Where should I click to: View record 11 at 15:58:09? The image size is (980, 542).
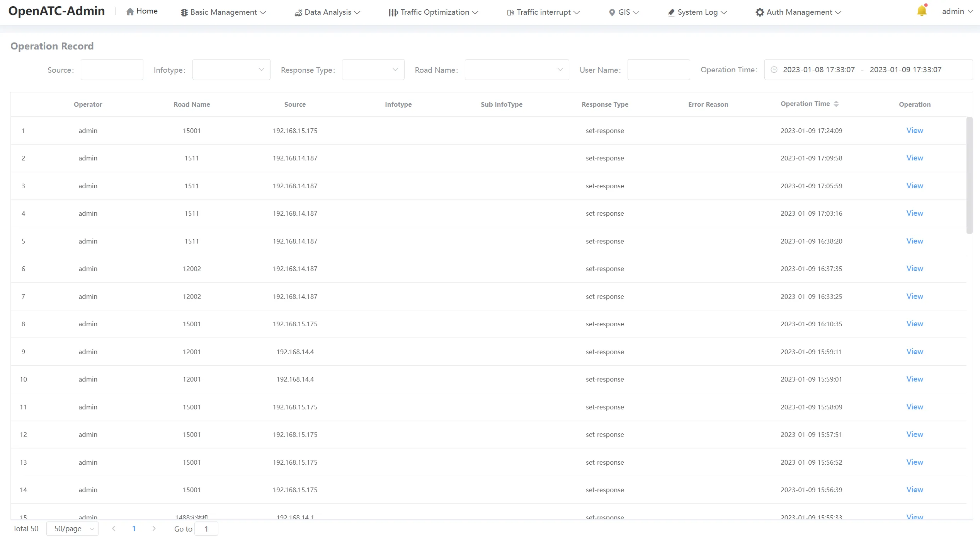point(915,407)
